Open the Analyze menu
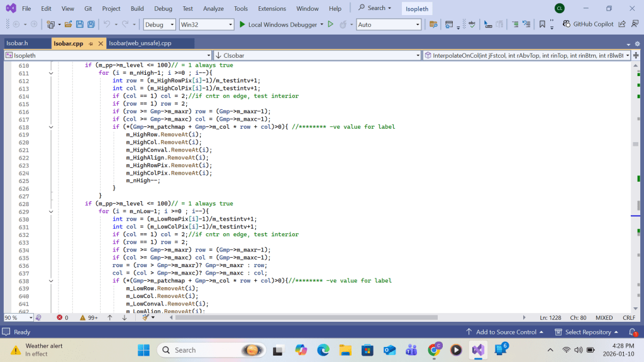The width and height of the screenshot is (644, 362). coord(213,9)
